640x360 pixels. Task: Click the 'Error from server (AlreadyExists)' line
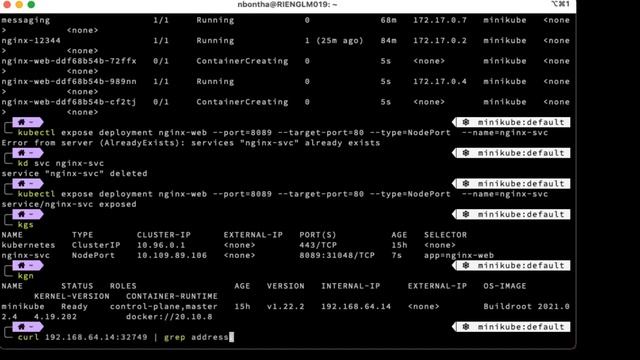(191, 143)
